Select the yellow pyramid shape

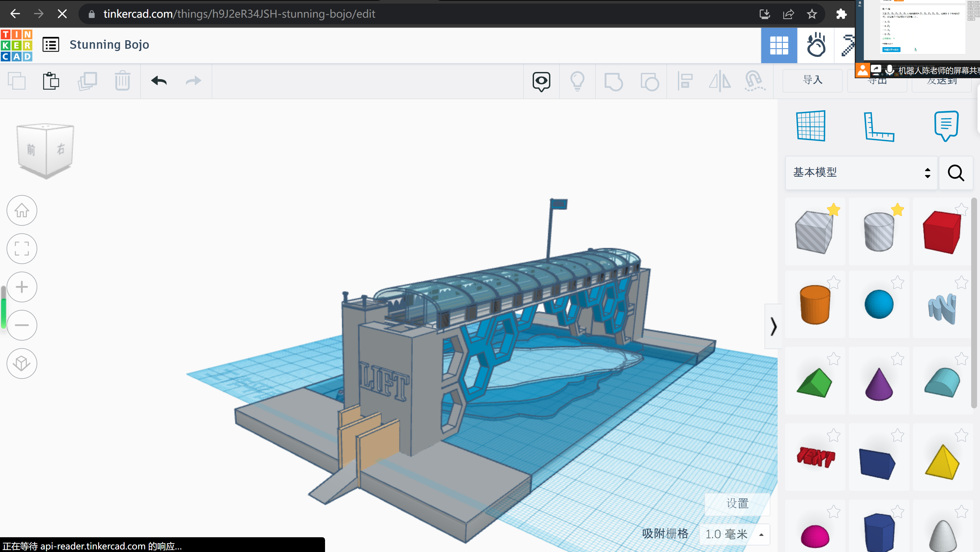pos(942,462)
